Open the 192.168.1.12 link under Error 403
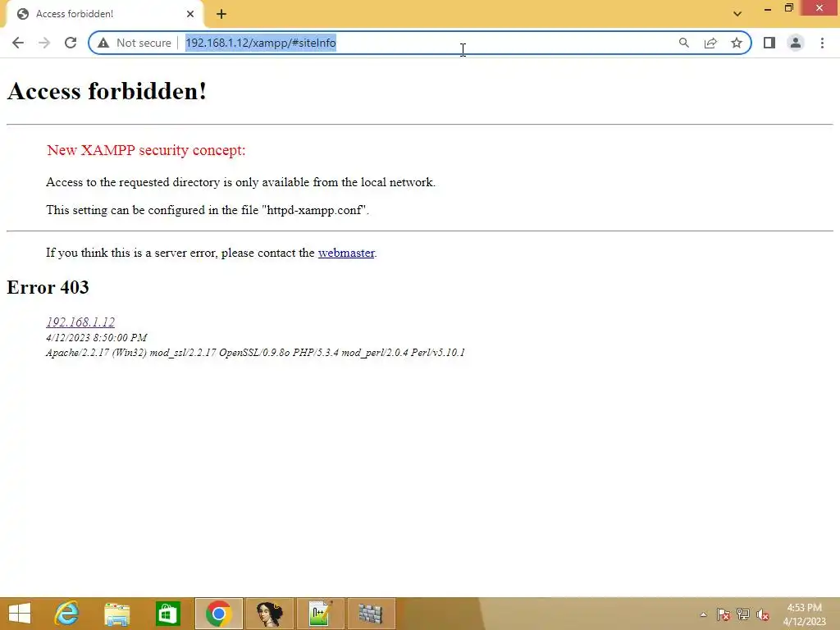The height and width of the screenshot is (630, 840). pyautogui.click(x=80, y=322)
